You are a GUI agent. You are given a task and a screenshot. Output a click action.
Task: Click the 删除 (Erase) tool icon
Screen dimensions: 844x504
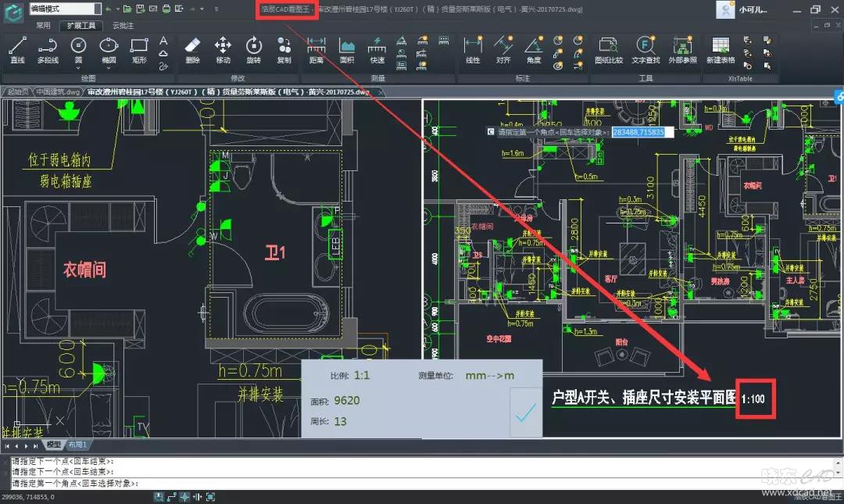[x=192, y=49]
